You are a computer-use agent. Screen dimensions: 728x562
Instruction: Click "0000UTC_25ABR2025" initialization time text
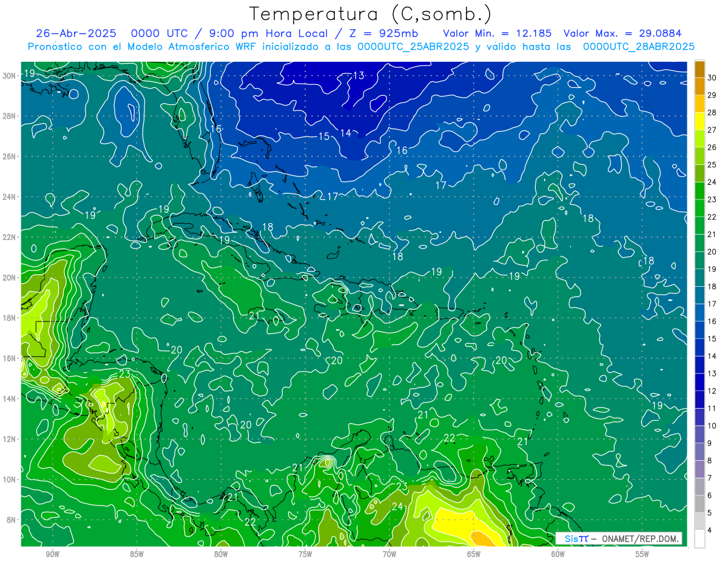tap(413, 47)
